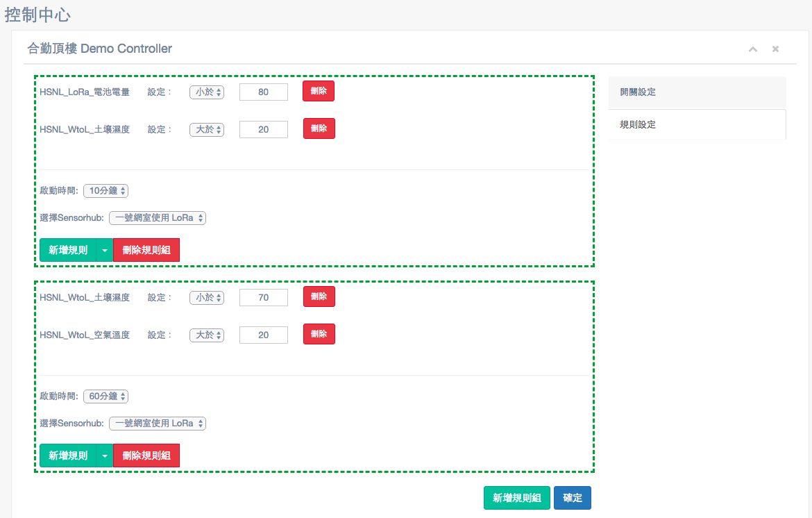Image resolution: width=812 pixels, height=518 pixels.
Task: Click the 新增規則組 button
Action: coord(516,498)
